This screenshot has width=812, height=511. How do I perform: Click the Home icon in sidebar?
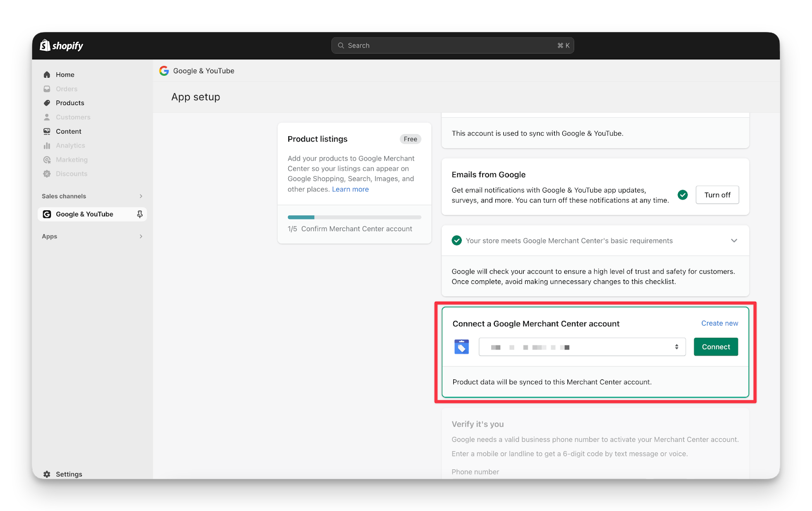click(47, 75)
